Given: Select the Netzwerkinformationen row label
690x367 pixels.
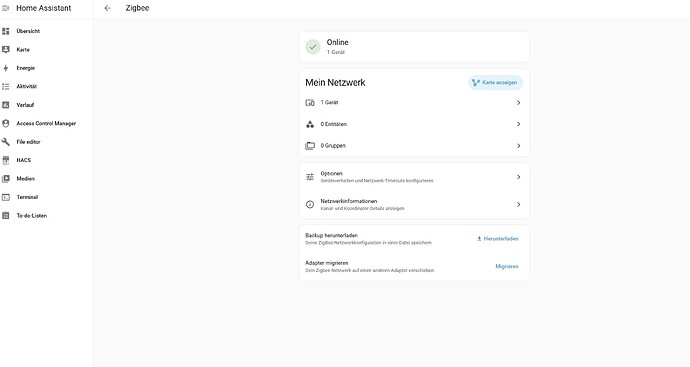Looking at the screenshot, I should (x=349, y=201).
